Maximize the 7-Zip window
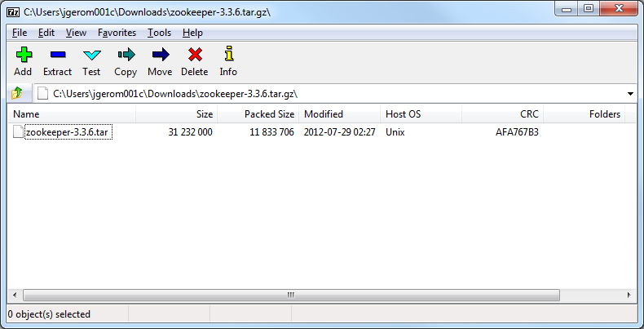Image resolution: width=644 pixels, height=329 pixels. (589, 9)
